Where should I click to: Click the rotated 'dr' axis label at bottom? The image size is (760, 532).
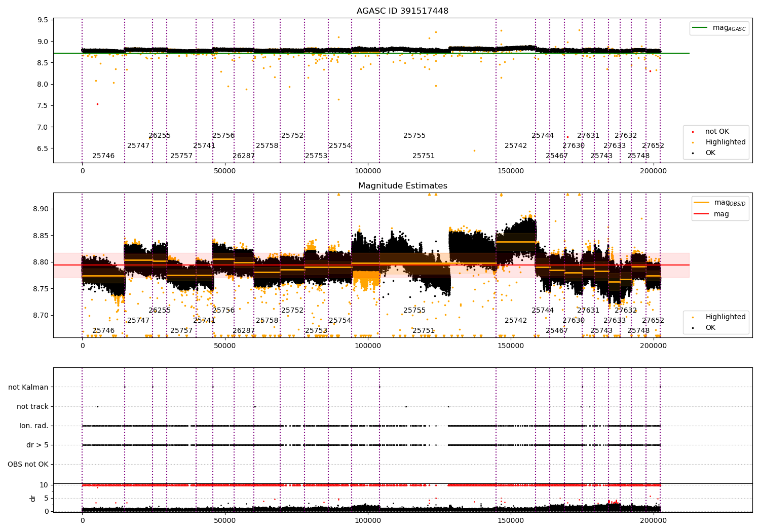tap(33, 498)
